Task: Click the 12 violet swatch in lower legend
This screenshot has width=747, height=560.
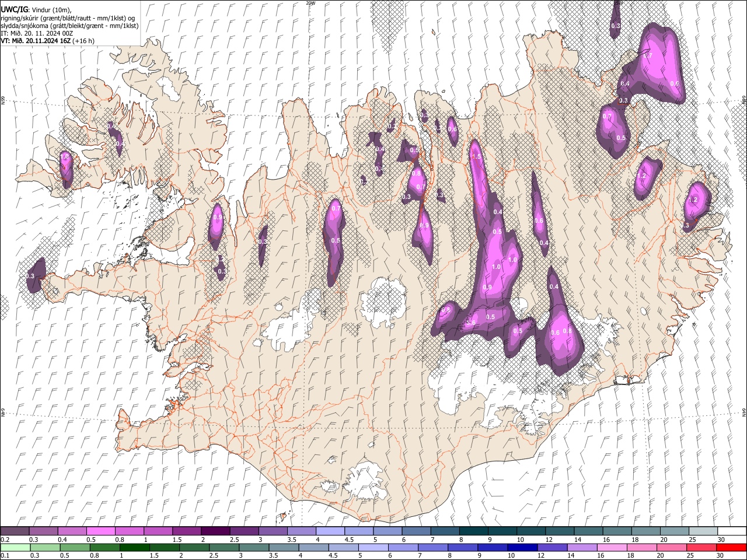Action: tap(553, 547)
